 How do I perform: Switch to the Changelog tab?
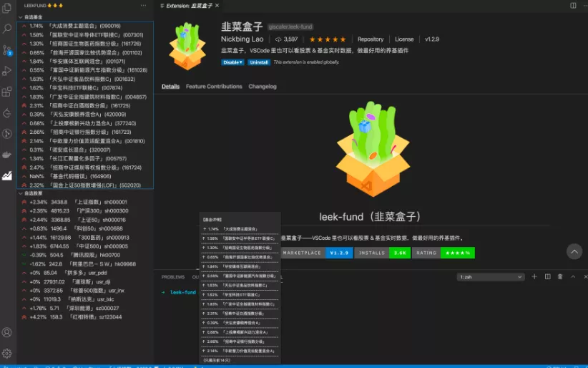pyautogui.click(x=263, y=87)
